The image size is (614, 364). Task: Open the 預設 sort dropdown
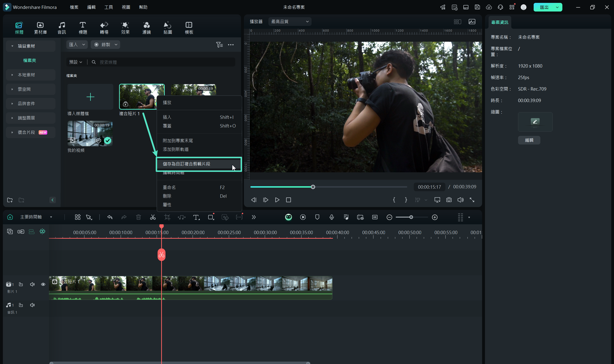pos(76,62)
